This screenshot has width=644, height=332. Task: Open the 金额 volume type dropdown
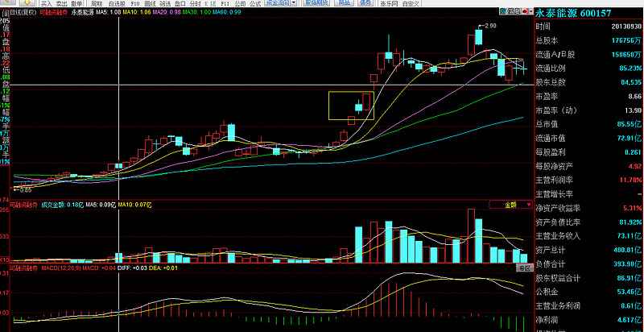[511, 204]
